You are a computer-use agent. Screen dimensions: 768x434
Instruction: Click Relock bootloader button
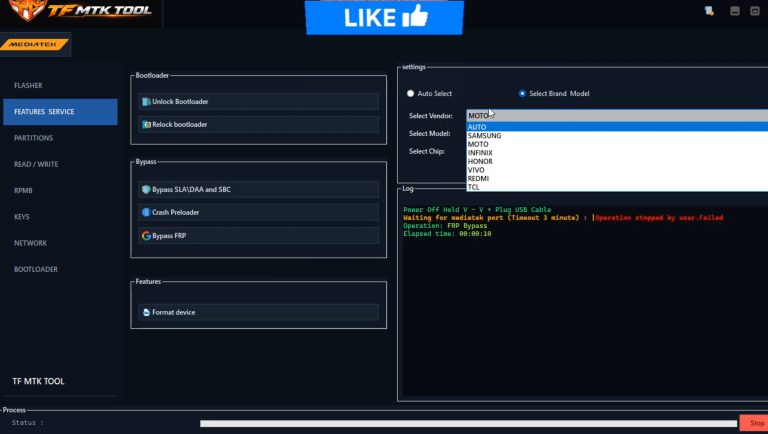pyautogui.click(x=258, y=124)
